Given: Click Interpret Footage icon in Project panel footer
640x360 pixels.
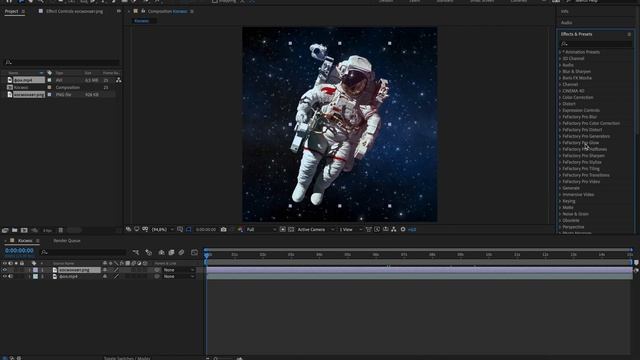Looking at the screenshot, I should [x=5, y=230].
